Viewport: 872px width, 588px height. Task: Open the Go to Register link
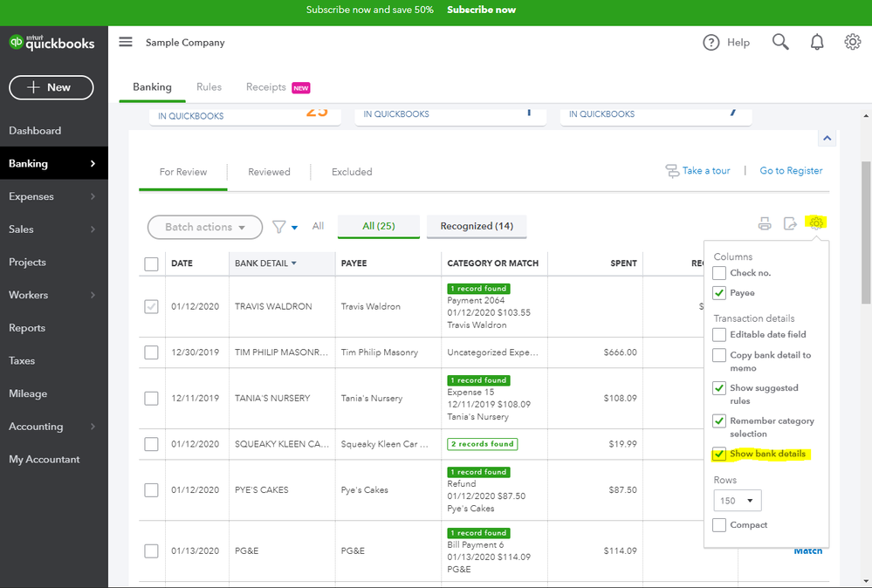[791, 171]
